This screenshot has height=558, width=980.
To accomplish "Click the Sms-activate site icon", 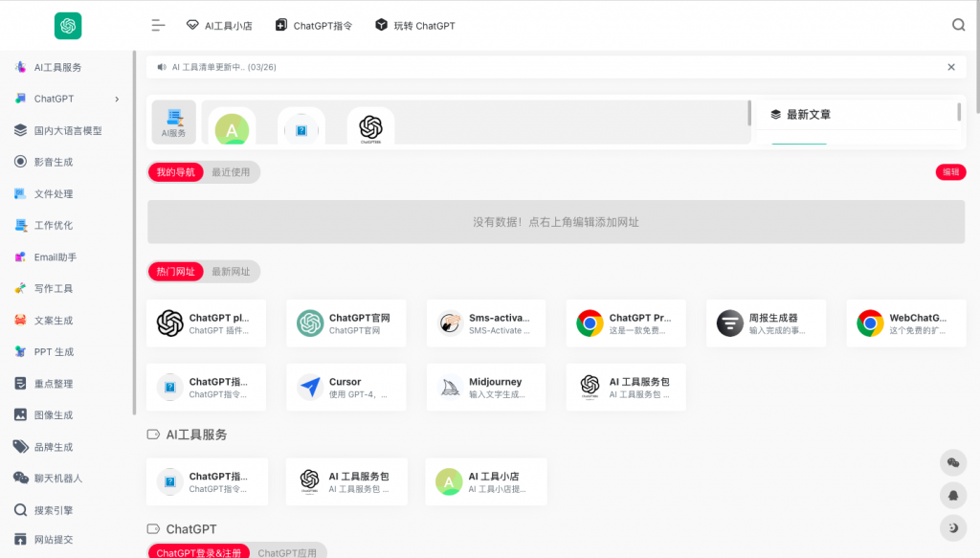I will [x=450, y=324].
